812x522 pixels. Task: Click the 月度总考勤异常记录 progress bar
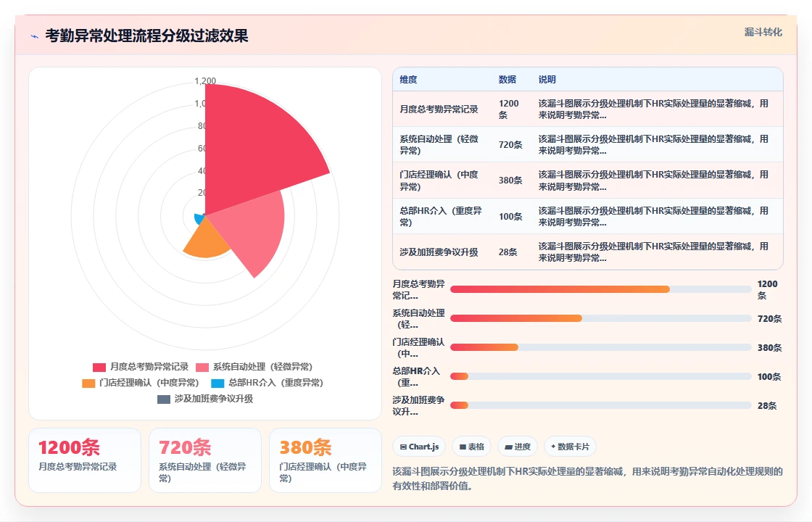tap(601, 289)
